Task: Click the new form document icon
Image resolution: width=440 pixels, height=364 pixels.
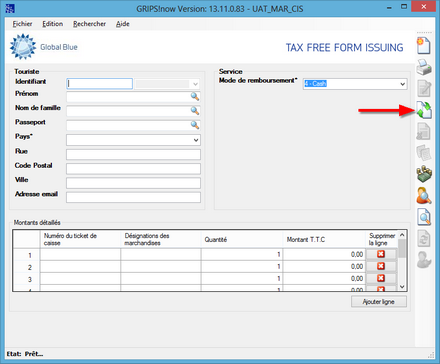Action: [x=424, y=46]
